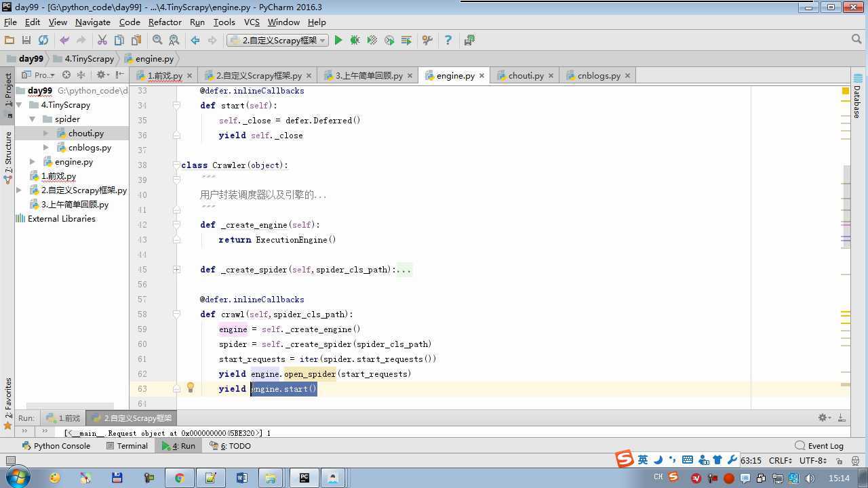Collapse the day99 project root node
The height and width of the screenshot is (488, 868).
tap(19, 90)
